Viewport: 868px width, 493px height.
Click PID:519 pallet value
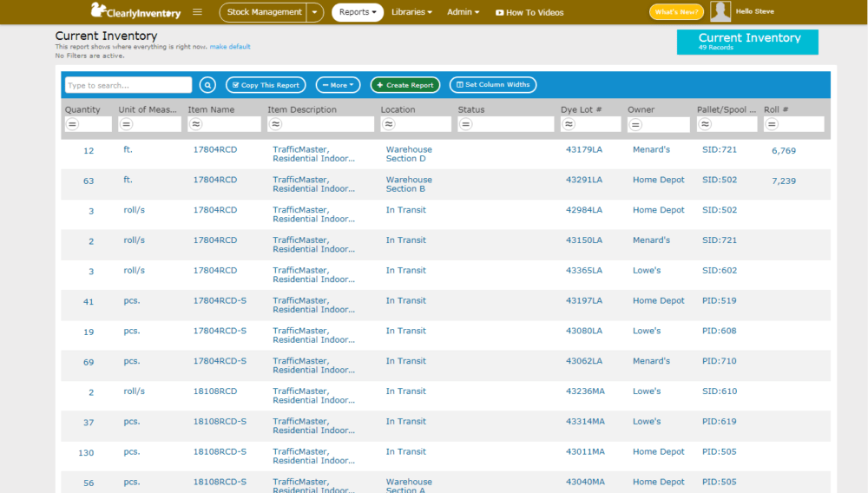click(719, 300)
